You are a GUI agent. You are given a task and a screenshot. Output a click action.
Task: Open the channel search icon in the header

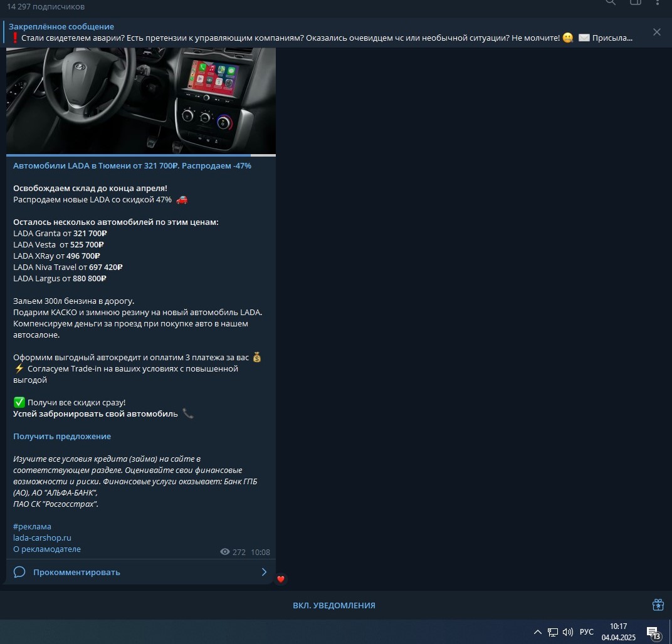pyautogui.click(x=611, y=2)
